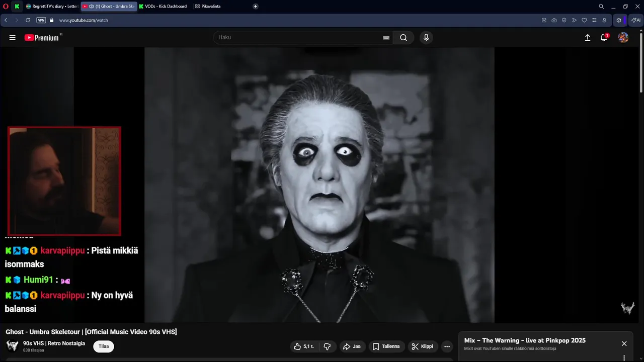Start voice search with microphone
The image size is (644, 362).
pyautogui.click(x=426, y=38)
